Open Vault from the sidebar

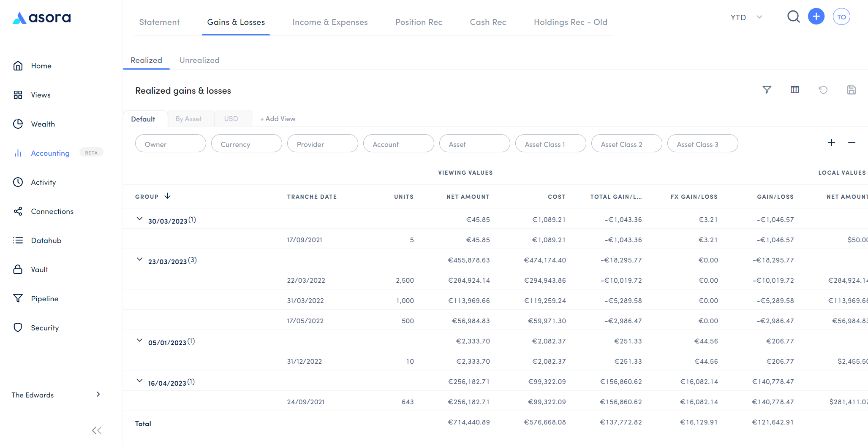coord(39,270)
